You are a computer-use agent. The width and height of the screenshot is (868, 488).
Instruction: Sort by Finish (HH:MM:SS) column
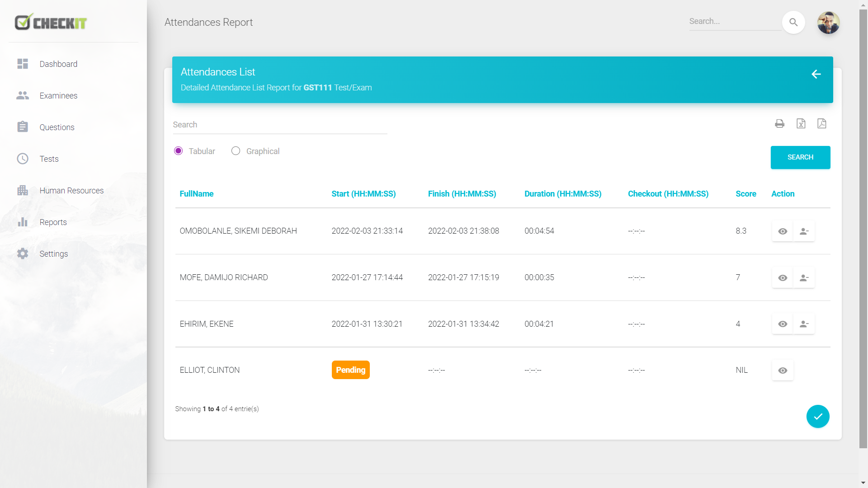(x=462, y=194)
